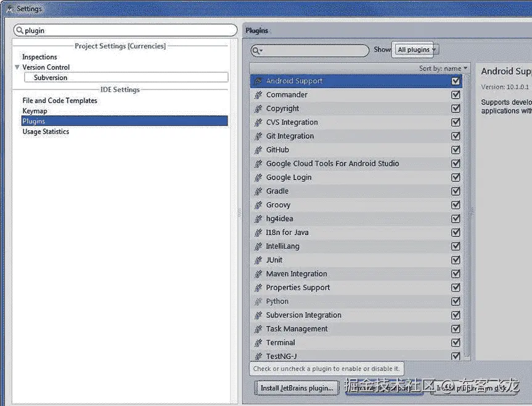Click the plugin list search field
532x406 pixels.
tap(309, 51)
